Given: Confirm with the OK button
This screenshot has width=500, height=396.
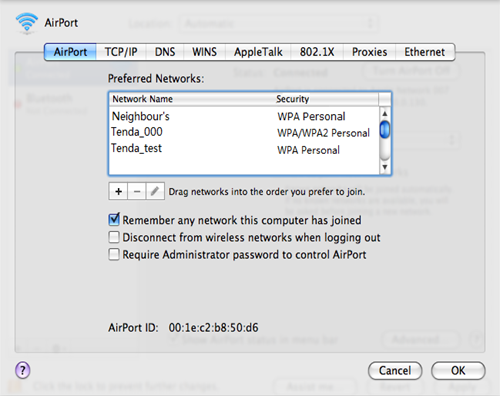Looking at the screenshot, I should pos(458,370).
